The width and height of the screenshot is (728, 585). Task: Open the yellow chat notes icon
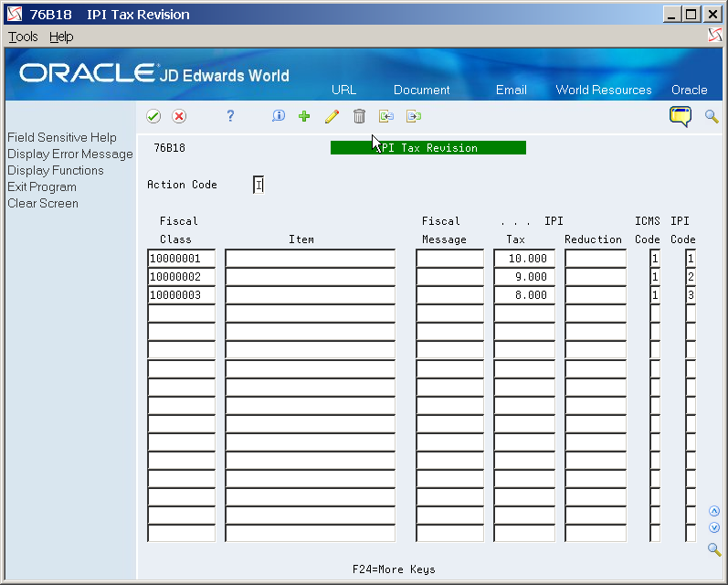(681, 117)
